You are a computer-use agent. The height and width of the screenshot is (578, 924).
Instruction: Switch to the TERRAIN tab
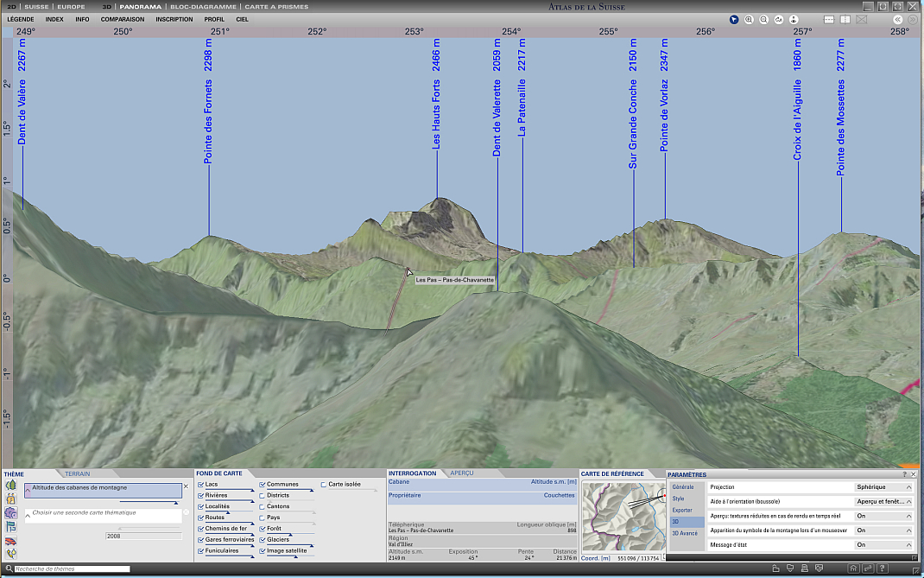pyautogui.click(x=78, y=473)
